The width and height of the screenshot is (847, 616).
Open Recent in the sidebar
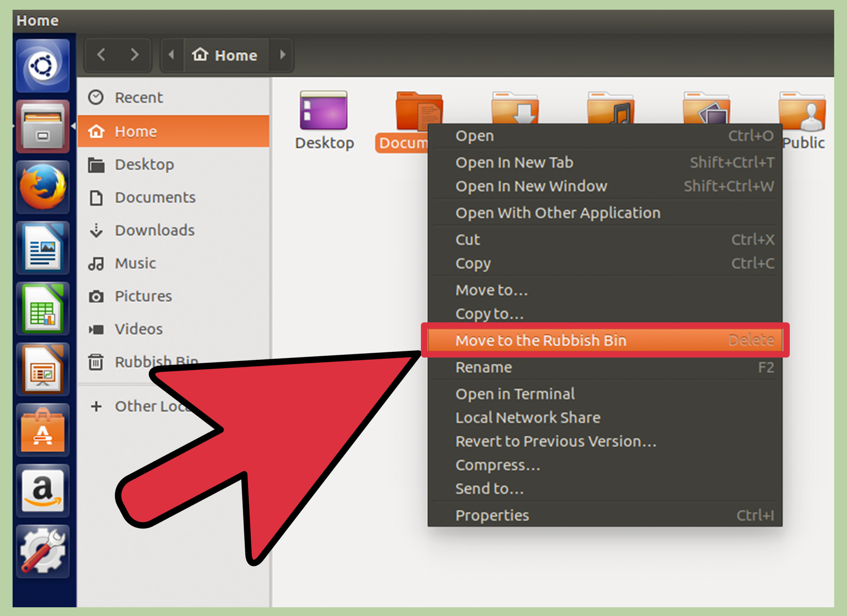click(x=173, y=98)
